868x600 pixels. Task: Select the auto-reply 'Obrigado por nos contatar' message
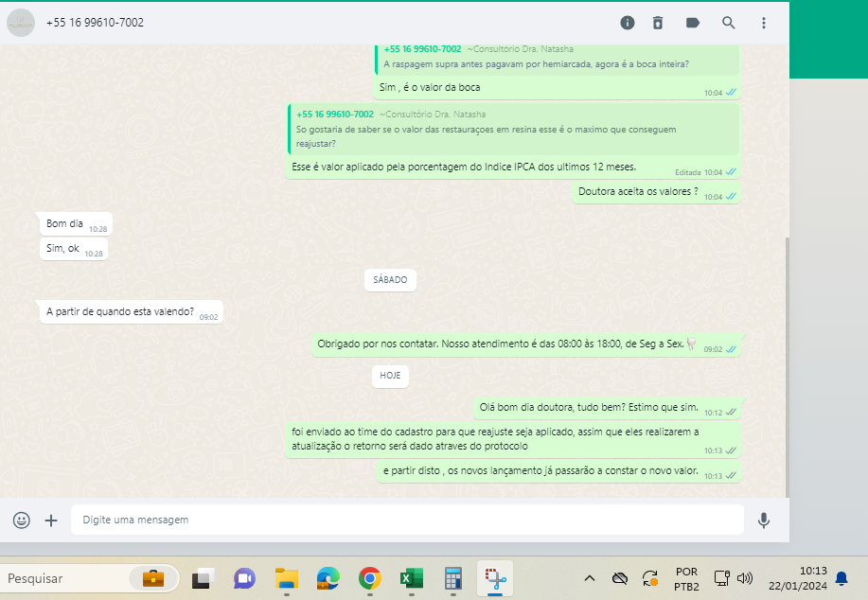click(x=526, y=344)
